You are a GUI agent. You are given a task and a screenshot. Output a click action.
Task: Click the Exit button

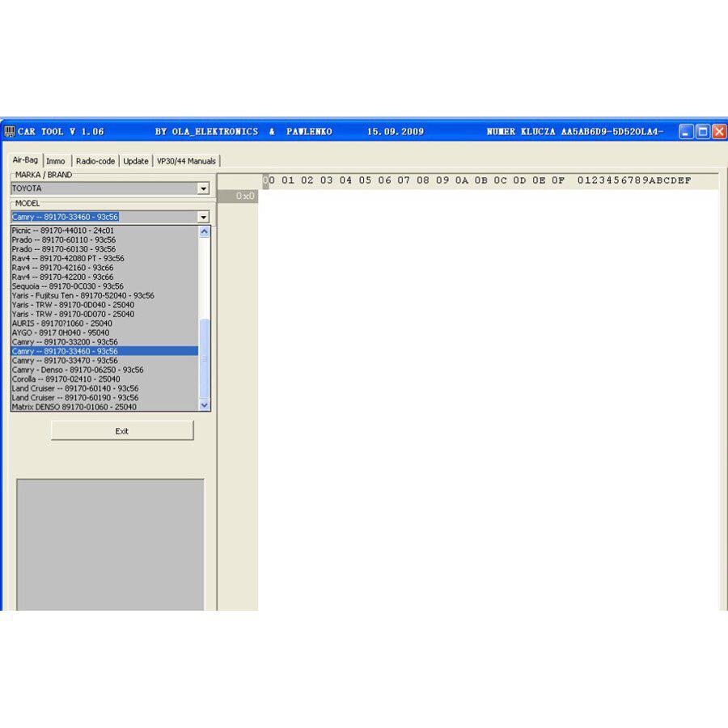pyautogui.click(x=122, y=431)
